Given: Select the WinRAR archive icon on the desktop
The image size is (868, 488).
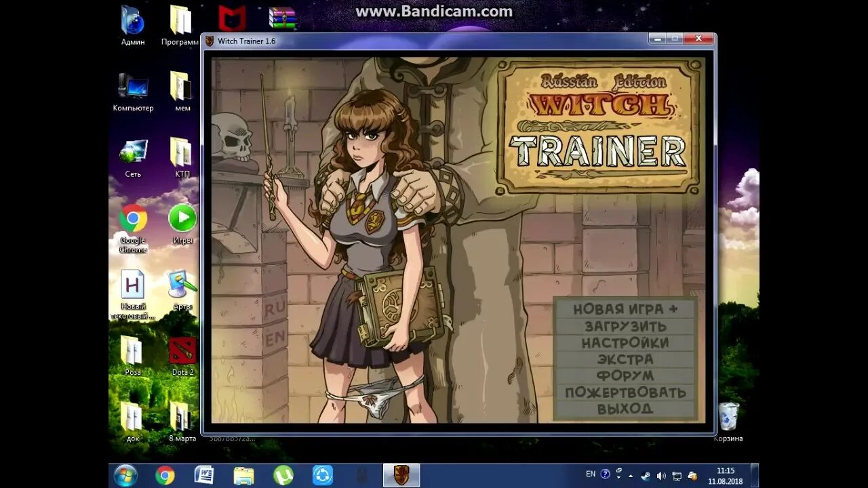Looking at the screenshot, I should (282, 18).
